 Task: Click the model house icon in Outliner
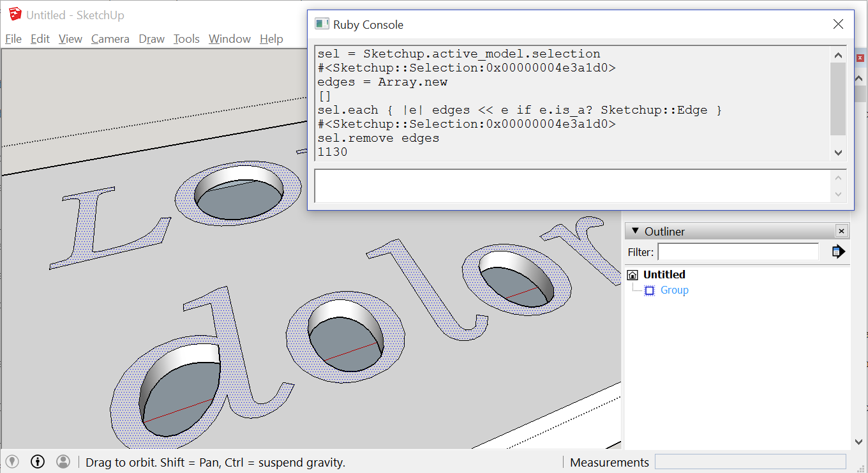632,275
